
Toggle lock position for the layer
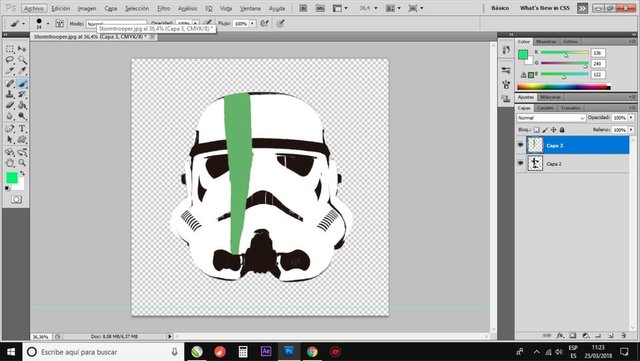pos(553,129)
